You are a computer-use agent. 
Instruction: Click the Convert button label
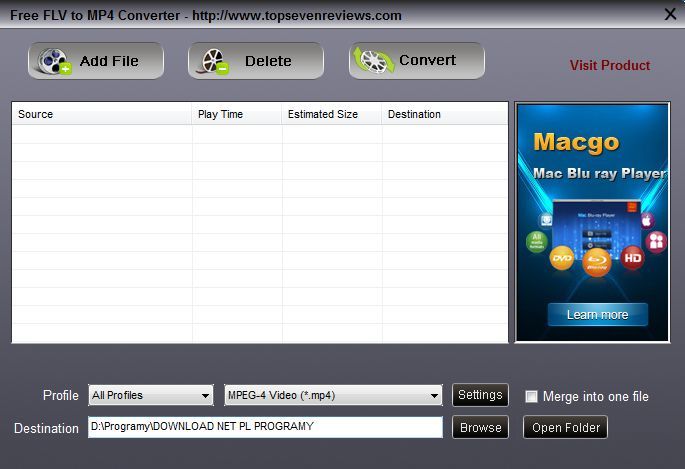click(427, 60)
